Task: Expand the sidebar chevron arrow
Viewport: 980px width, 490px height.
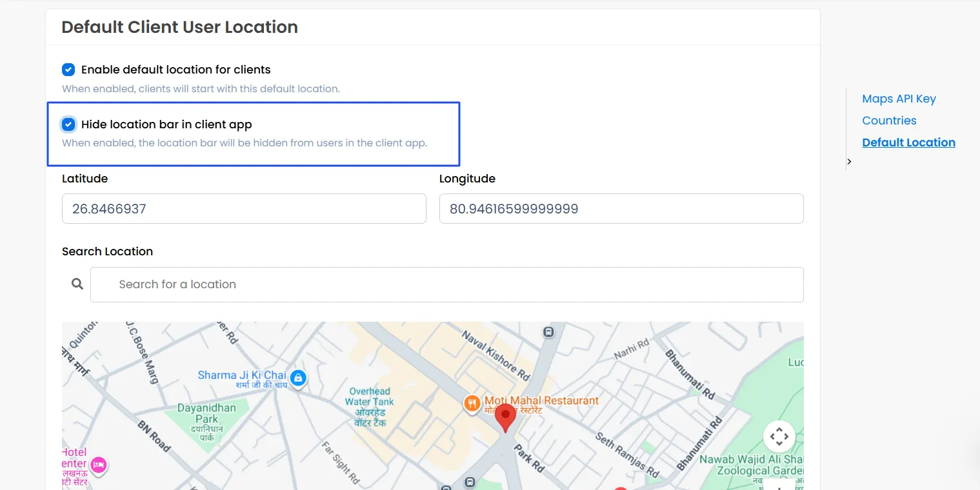Action: click(x=849, y=161)
